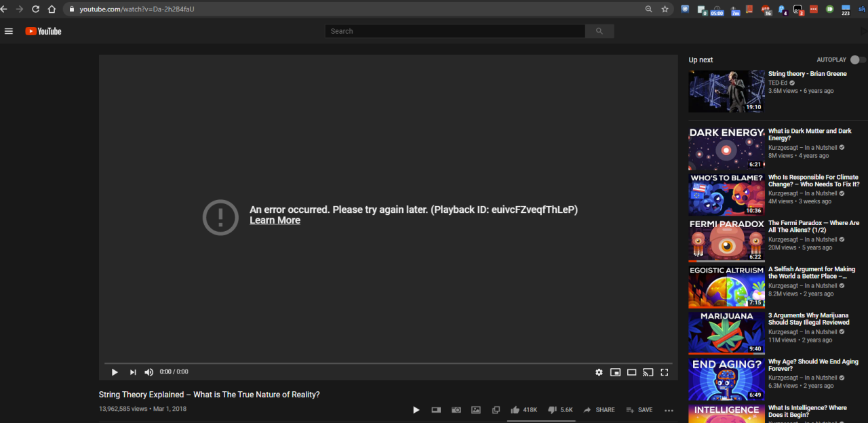The image size is (868, 423).
Task: Open the End Aging video thumbnail
Action: [x=727, y=379]
